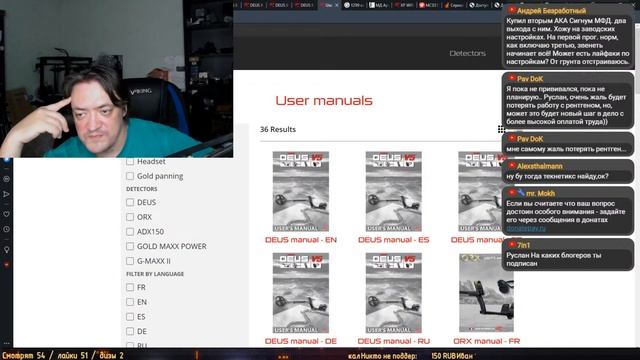Open history via the sidebar clock icon

pos(6,229)
